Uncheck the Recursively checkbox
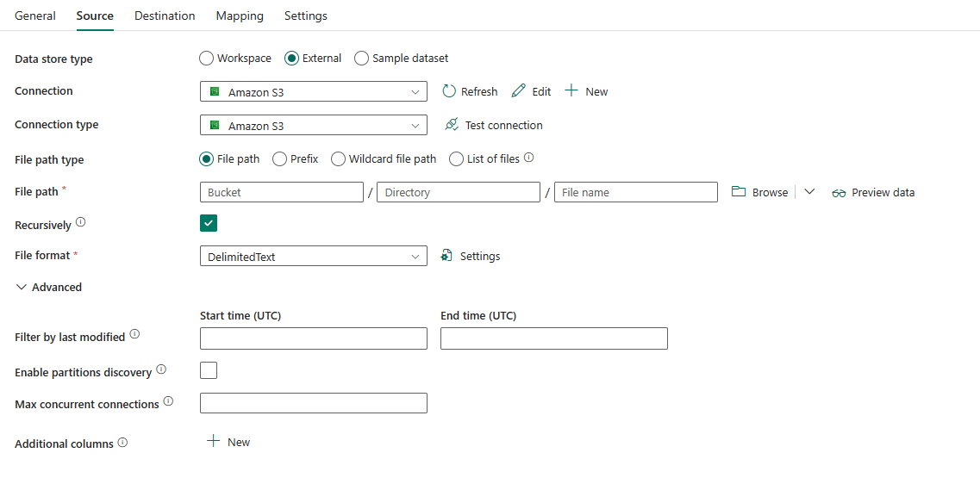The image size is (980, 484). 209,223
